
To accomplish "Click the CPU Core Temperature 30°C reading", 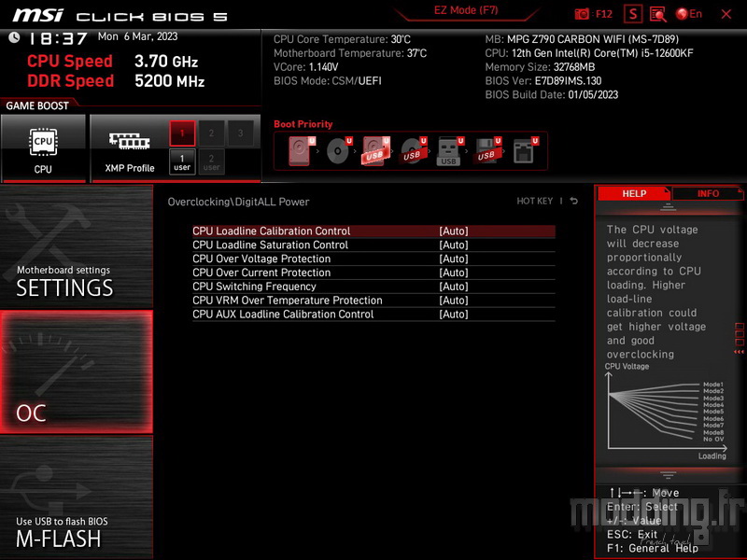I will pyautogui.click(x=342, y=39).
